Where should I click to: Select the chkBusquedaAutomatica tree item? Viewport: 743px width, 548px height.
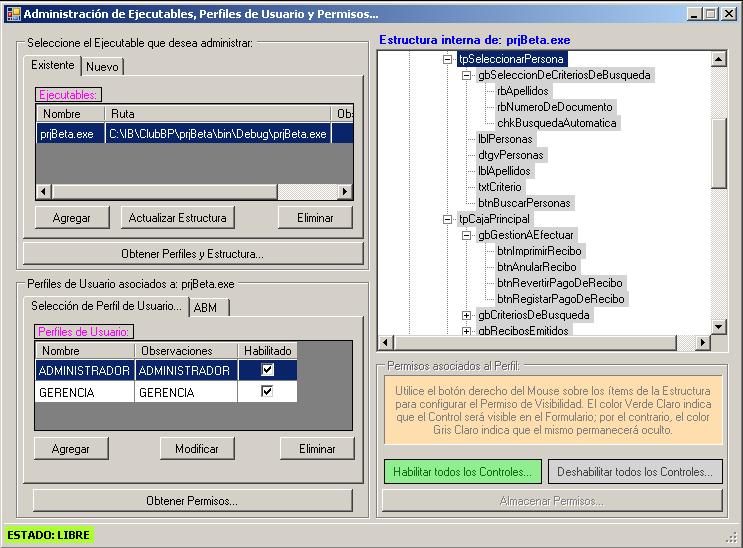coord(557,123)
